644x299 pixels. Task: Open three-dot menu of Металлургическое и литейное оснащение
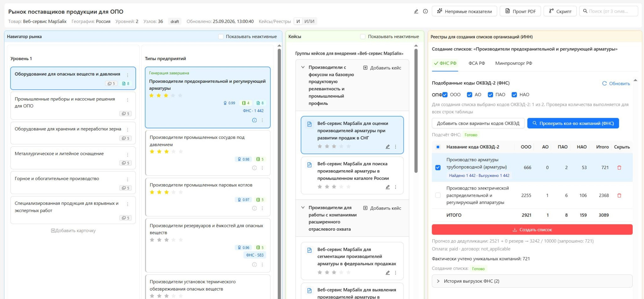pos(128,155)
